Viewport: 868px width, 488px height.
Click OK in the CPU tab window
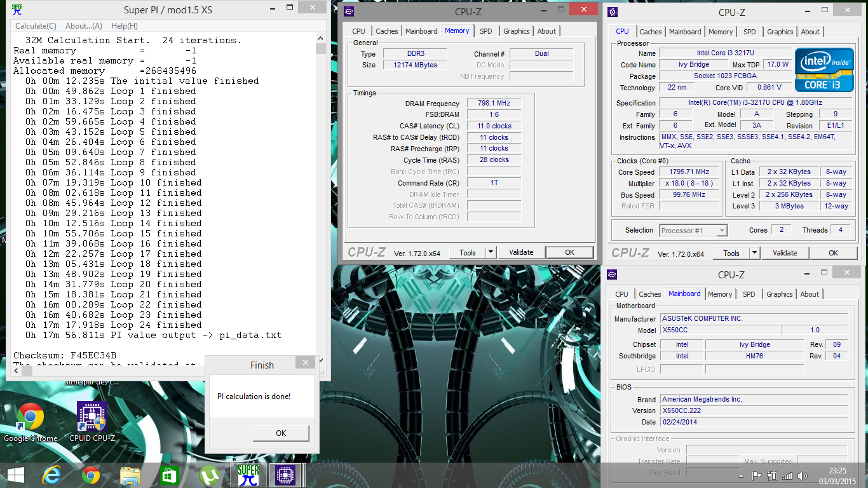pos(834,253)
